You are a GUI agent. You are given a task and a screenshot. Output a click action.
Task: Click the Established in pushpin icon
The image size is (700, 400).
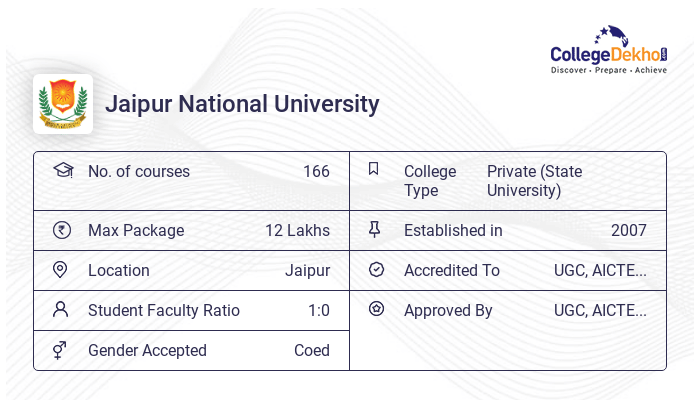(x=375, y=230)
